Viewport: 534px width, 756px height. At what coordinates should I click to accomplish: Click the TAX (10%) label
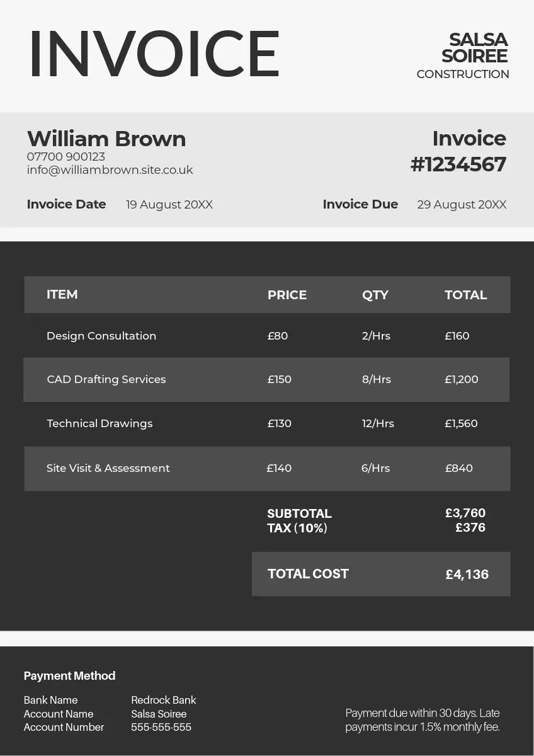point(297,528)
